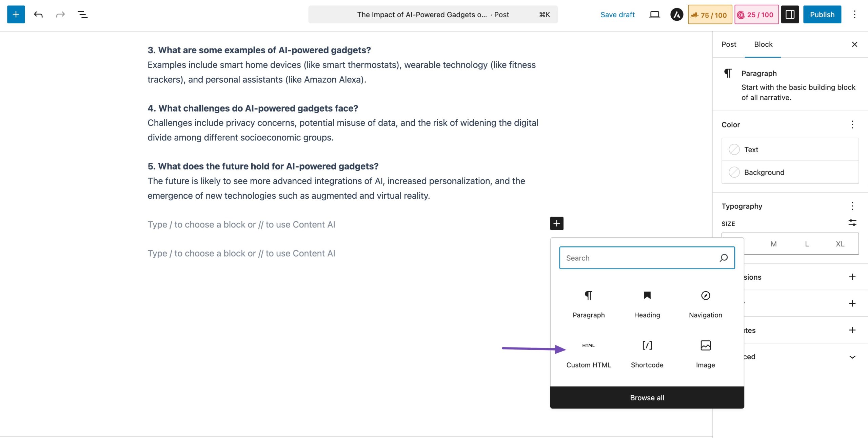
Task: Switch to the Post tab
Action: [x=729, y=44]
